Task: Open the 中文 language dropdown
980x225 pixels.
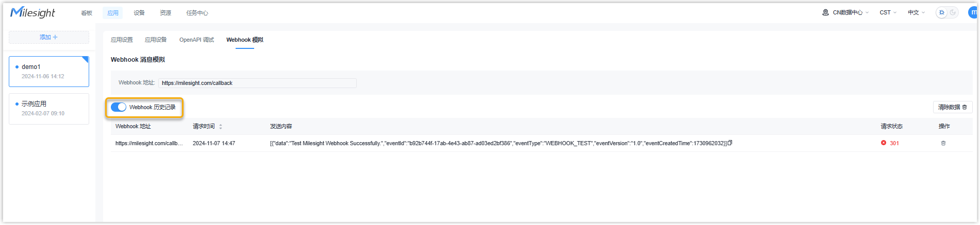Action: [x=916, y=12]
